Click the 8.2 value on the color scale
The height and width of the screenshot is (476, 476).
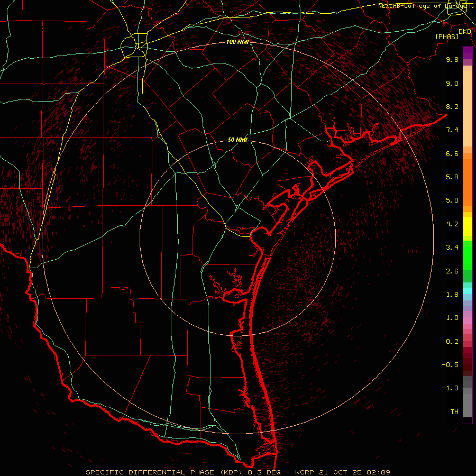[452, 106]
